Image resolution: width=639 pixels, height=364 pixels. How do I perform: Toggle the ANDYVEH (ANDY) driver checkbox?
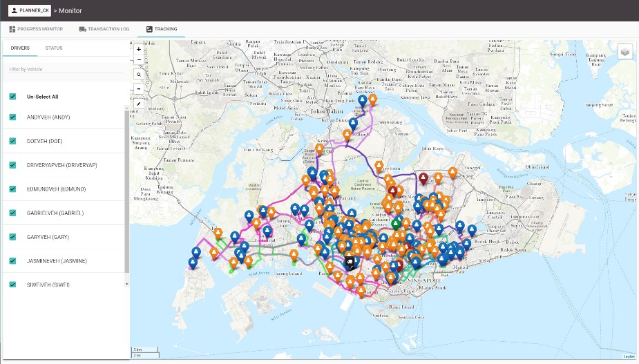point(12,117)
